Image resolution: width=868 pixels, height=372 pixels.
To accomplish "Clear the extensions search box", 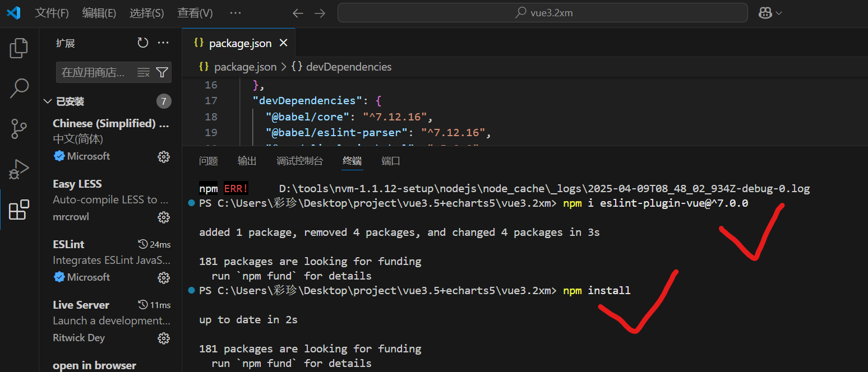I will 144,72.
